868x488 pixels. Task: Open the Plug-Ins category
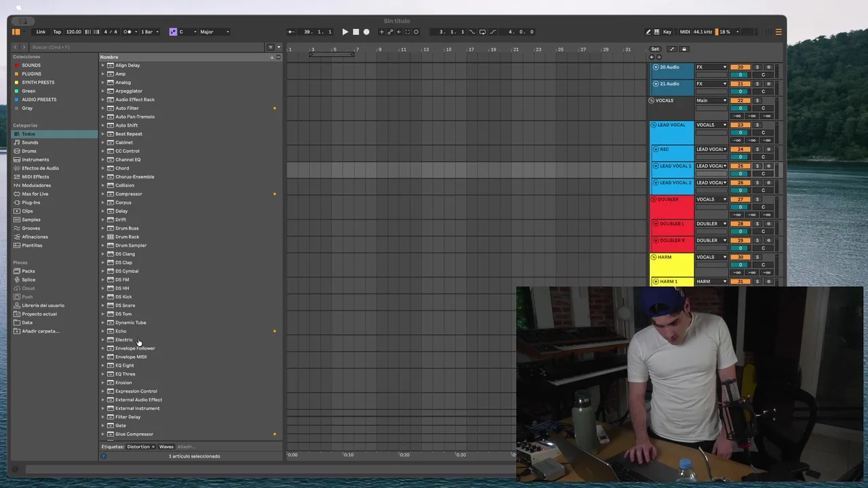(31, 203)
